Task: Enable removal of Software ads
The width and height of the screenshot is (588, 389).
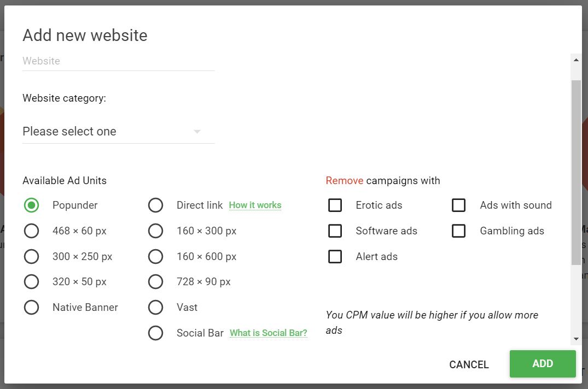Action: 335,231
